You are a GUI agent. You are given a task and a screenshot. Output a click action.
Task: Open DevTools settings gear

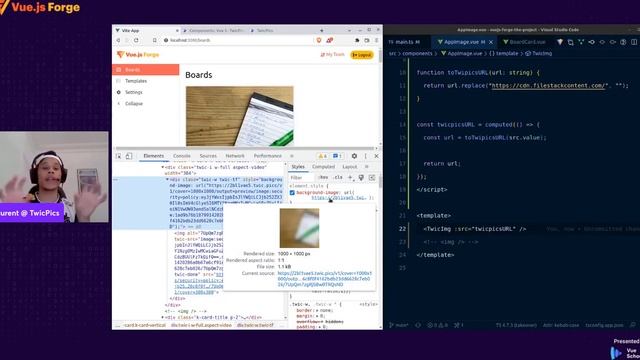[x=354, y=156]
